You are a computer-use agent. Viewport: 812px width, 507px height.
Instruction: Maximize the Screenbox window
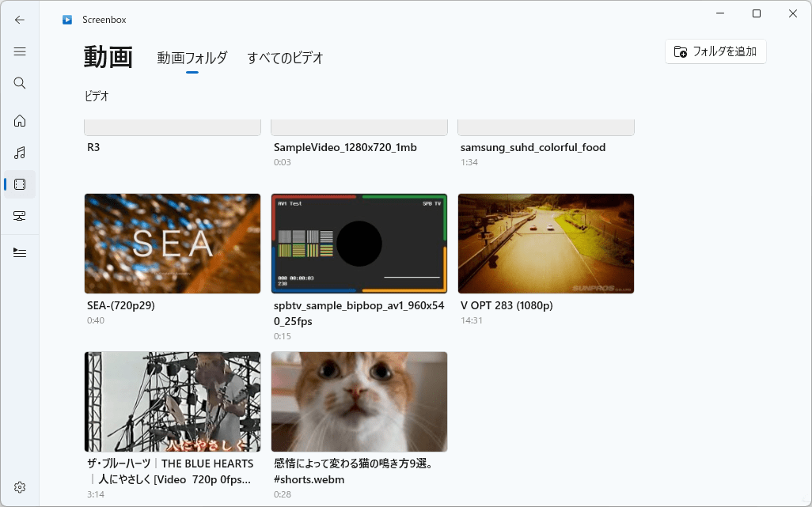pyautogui.click(x=757, y=13)
